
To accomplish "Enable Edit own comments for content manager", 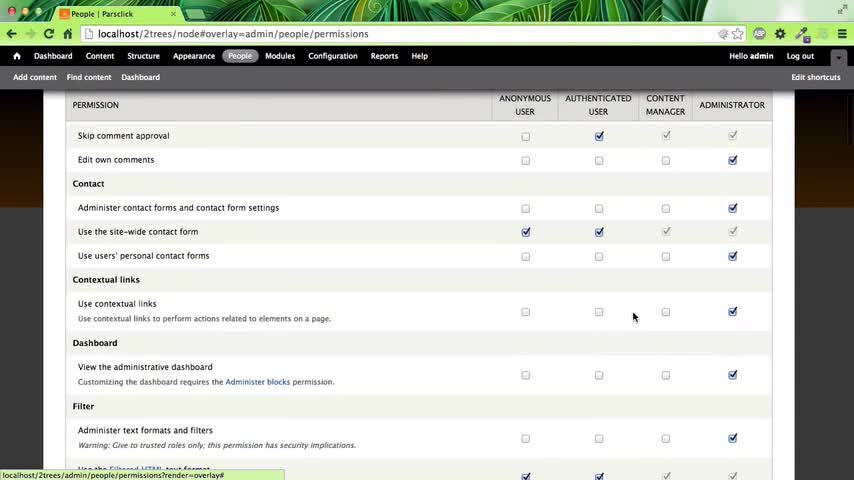I will coord(666,161).
